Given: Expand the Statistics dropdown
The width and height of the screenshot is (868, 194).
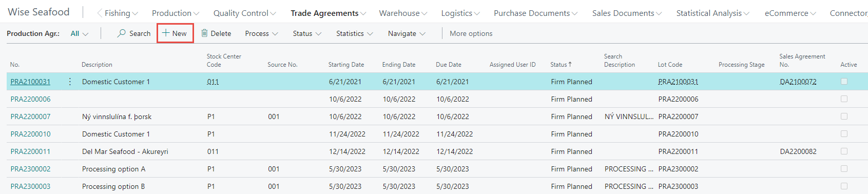Looking at the screenshot, I should pos(354,33).
